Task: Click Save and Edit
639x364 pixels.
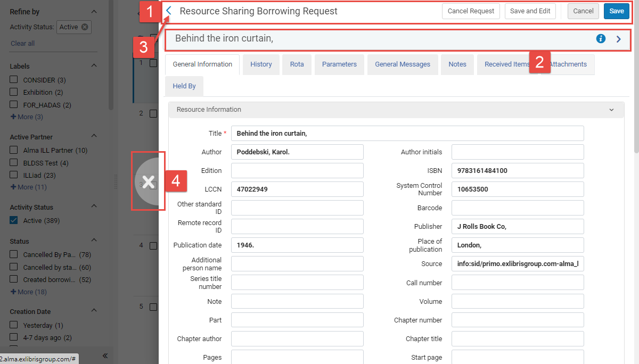Action: pos(530,11)
